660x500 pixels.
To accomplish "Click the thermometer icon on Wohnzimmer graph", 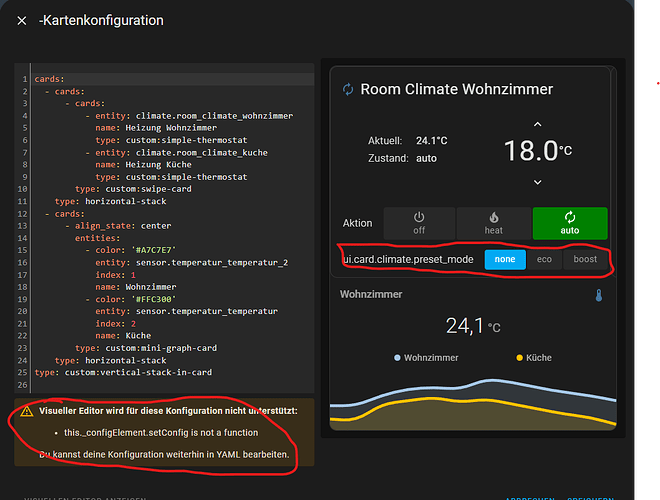I will (598, 296).
